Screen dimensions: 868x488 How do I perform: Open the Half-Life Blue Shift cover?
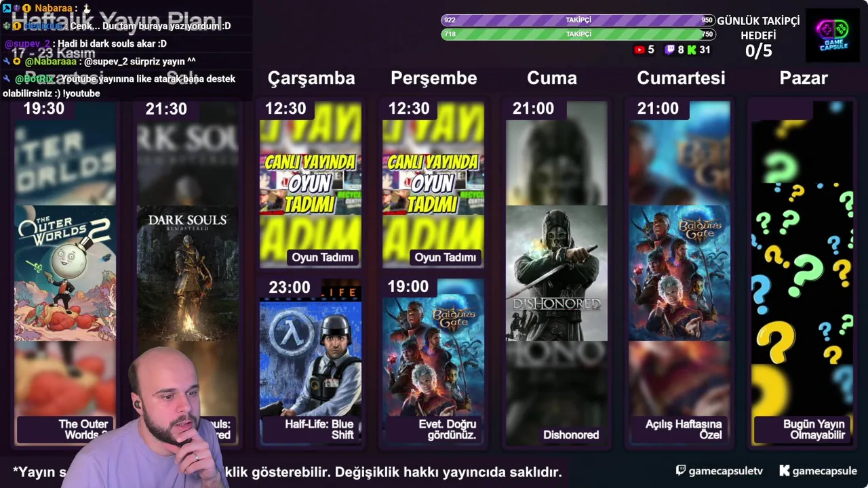point(311,358)
